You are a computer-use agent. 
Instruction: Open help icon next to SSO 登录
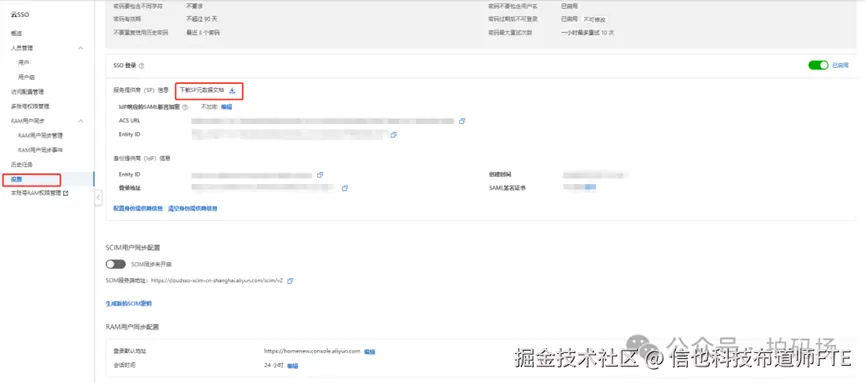pos(142,66)
